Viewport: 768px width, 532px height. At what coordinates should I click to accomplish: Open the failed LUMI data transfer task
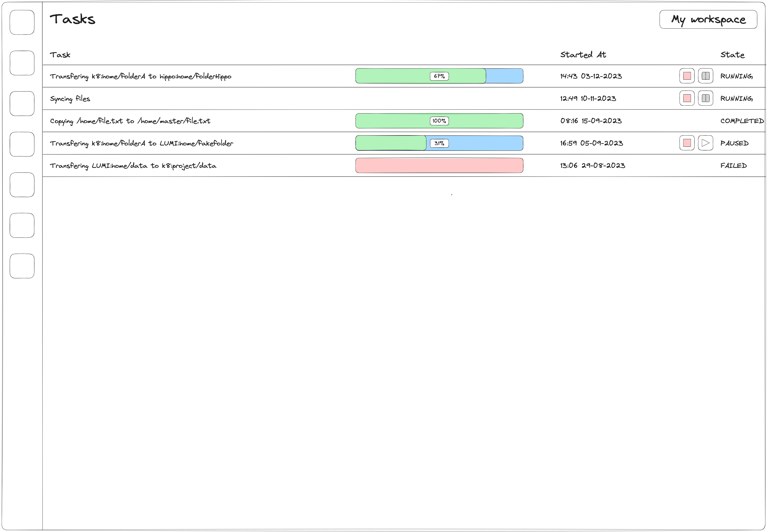133,166
